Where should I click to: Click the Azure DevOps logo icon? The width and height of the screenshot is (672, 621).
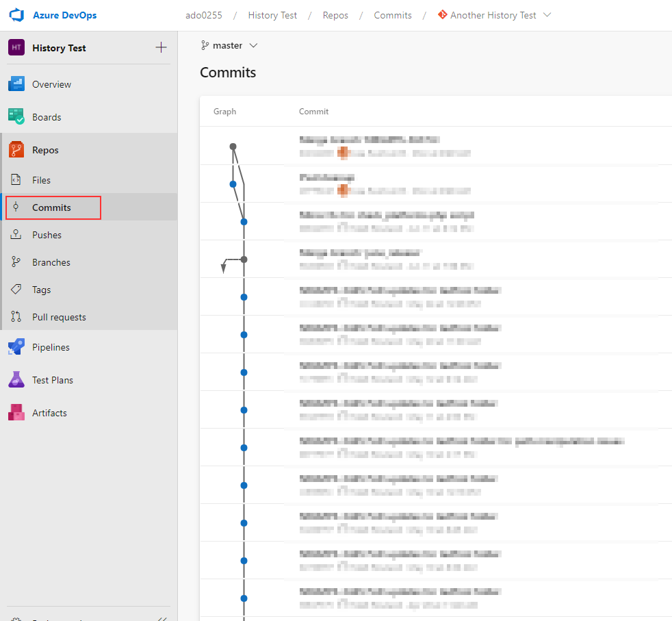[x=16, y=15]
